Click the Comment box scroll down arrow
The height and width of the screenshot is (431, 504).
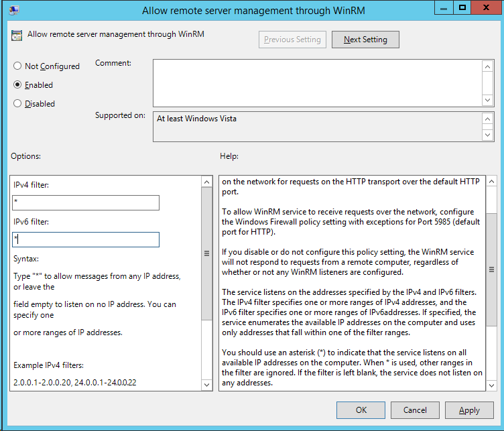tap(488, 99)
